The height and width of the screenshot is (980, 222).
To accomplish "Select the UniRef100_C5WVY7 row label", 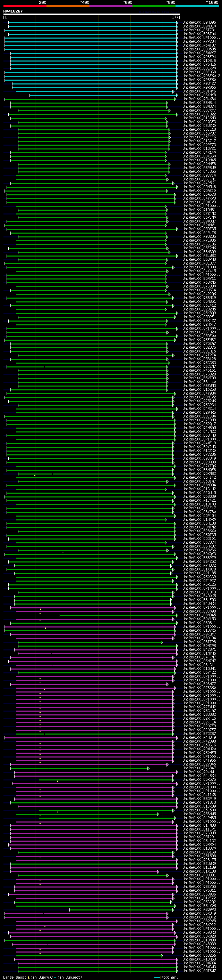I will 199,53.
